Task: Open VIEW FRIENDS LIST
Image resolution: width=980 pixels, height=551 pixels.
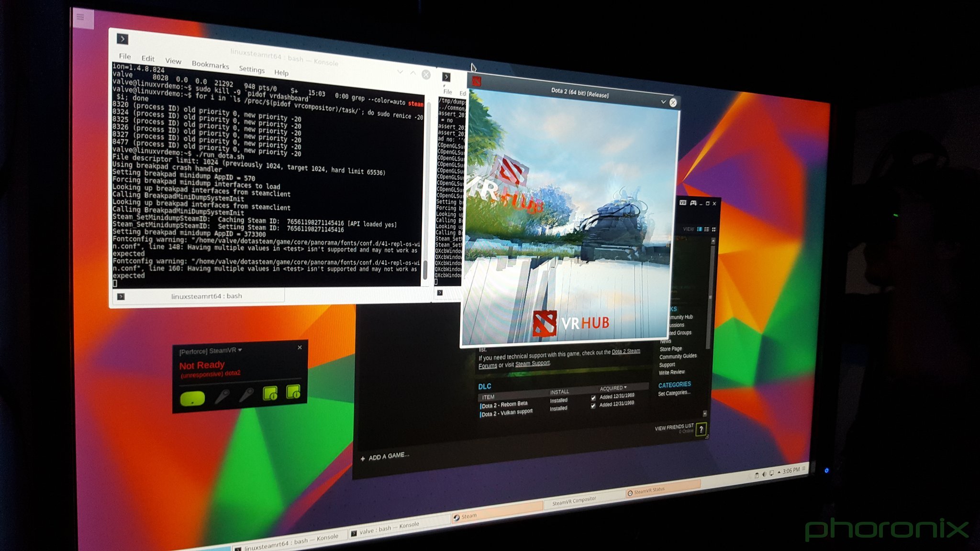Action: pyautogui.click(x=674, y=427)
